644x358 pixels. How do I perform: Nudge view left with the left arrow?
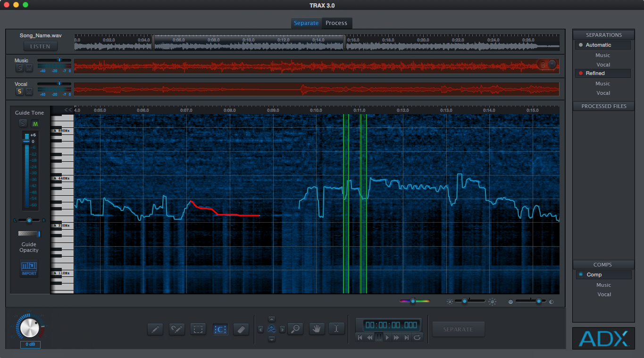coord(260,329)
